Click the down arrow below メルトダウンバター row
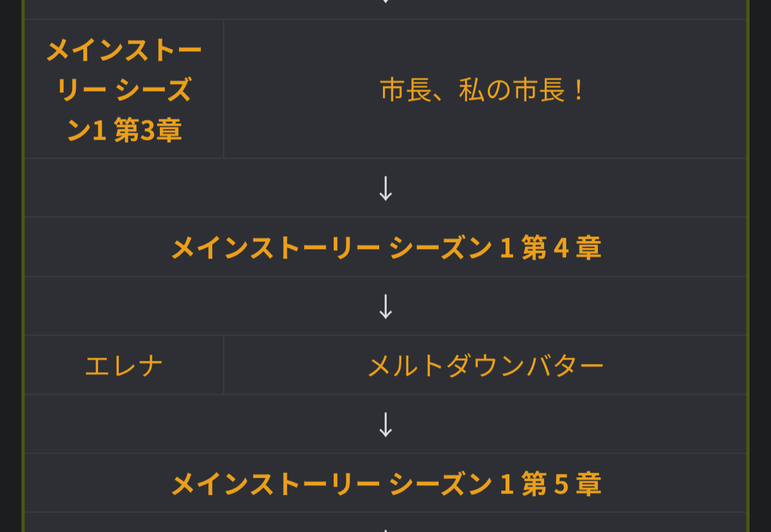 coord(385,425)
